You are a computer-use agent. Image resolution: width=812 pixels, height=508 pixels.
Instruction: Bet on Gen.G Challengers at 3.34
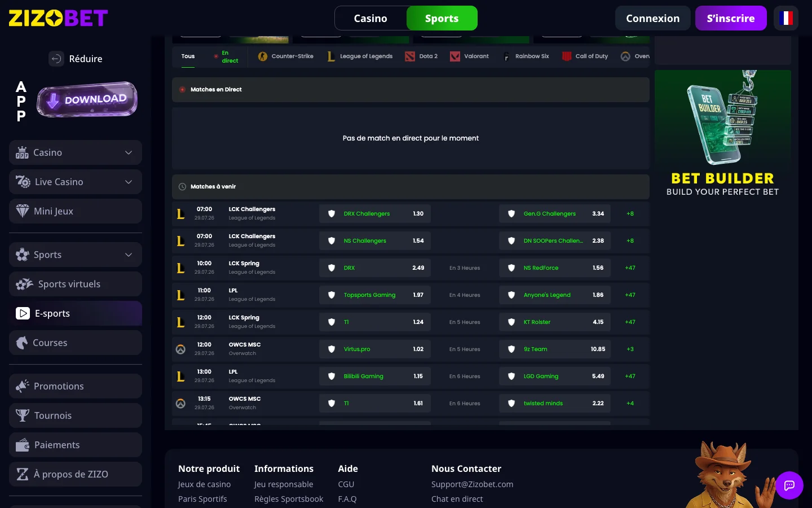click(555, 214)
